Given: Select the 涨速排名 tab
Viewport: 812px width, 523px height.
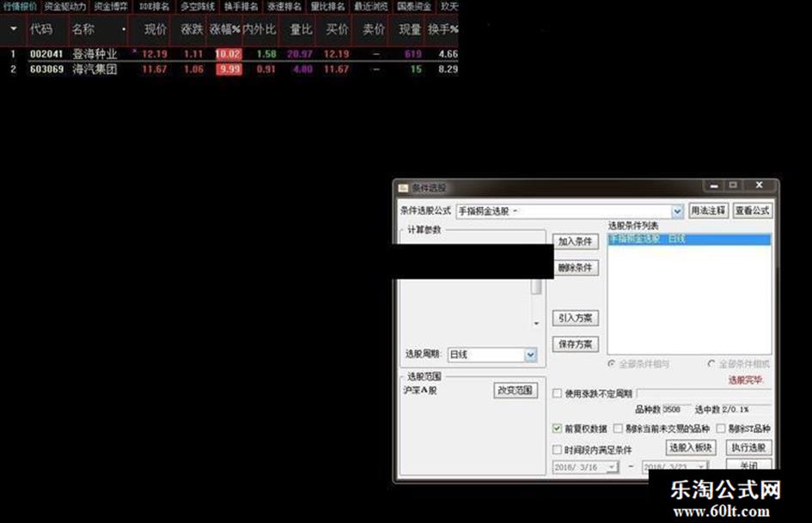Looking at the screenshot, I should pos(284,6).
